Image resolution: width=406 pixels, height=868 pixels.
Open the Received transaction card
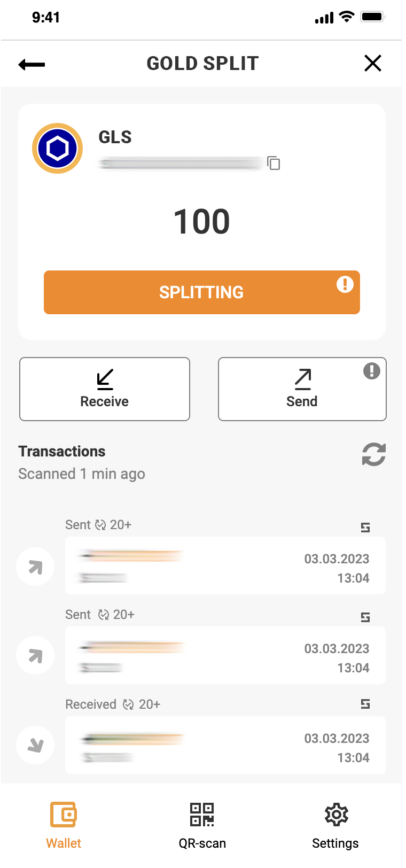click(x=225, y=745)
